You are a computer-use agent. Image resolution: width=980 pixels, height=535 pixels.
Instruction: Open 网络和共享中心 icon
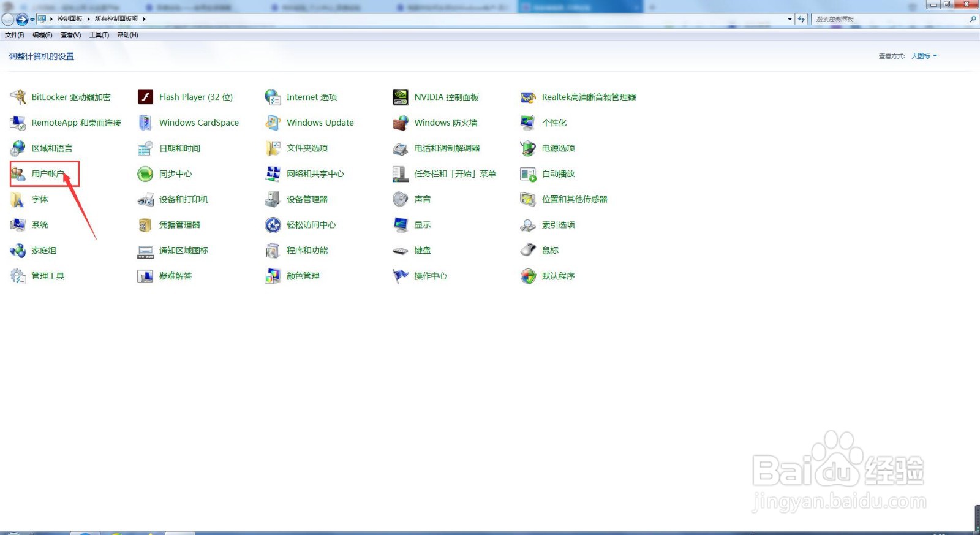tap(273, 174)
